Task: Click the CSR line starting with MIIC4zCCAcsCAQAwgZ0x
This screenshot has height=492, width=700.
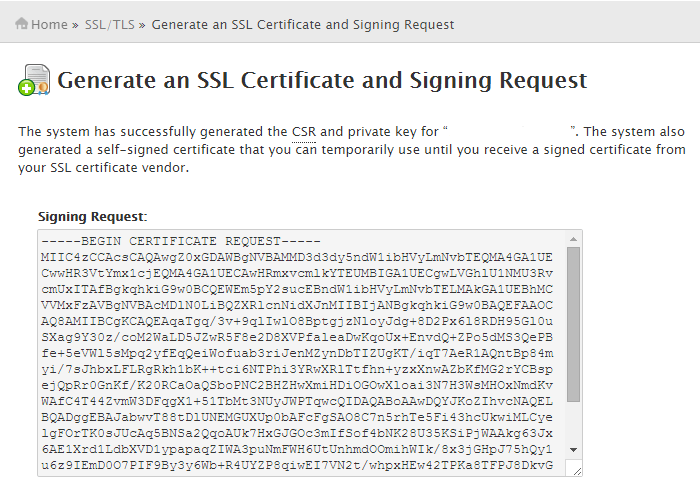Action: pyautogui.click(x=300, y=256)
